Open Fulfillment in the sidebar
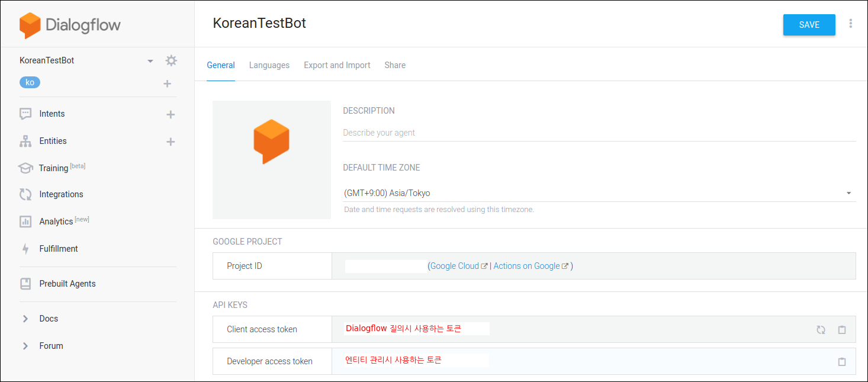 coord(59,249)
